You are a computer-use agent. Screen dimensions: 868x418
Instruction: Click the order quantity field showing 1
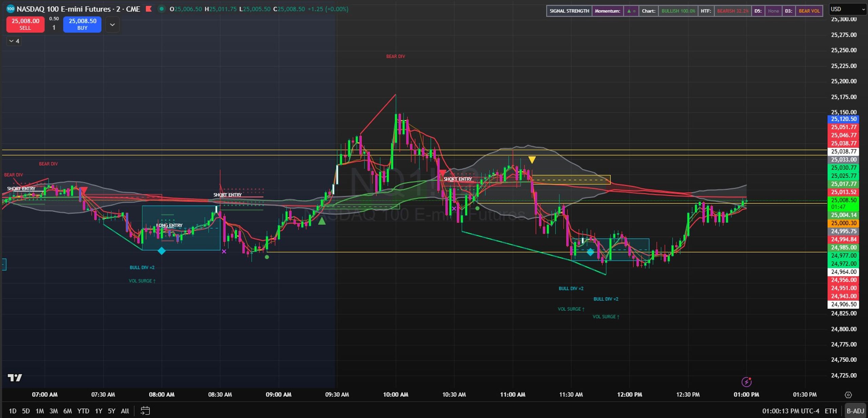54,28
